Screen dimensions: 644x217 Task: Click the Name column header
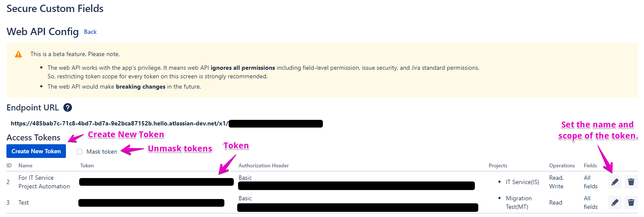point(26,166)
